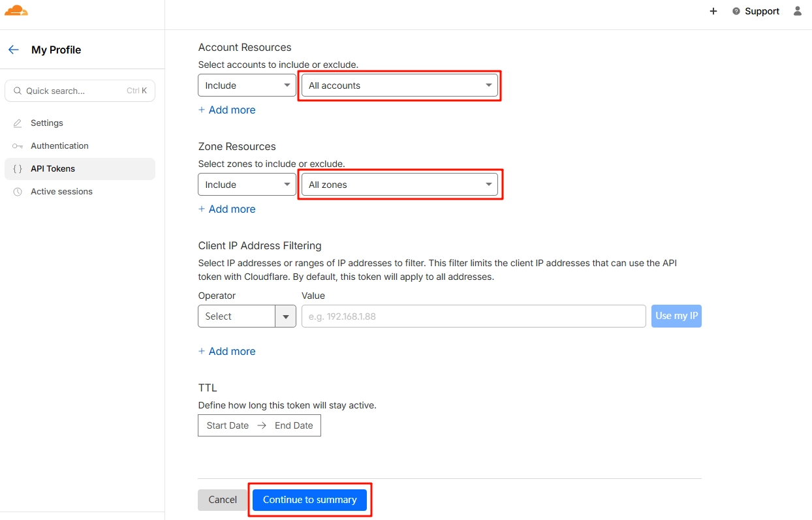Viewport: 812px width, 520px height.
Task: Click Add more under Zone Resources
Action: point(227,209)
